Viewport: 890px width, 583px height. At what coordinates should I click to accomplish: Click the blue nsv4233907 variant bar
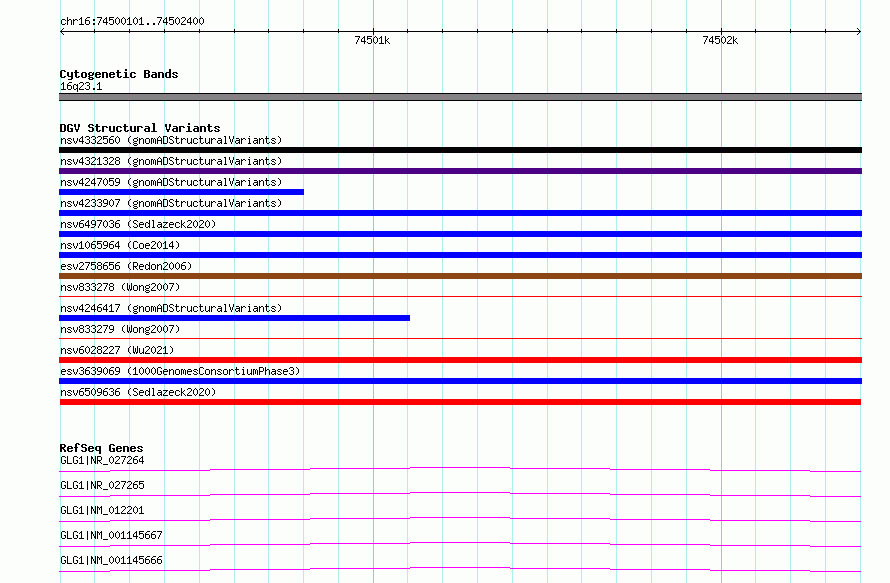pyautogui.click(x=460, y=213)
